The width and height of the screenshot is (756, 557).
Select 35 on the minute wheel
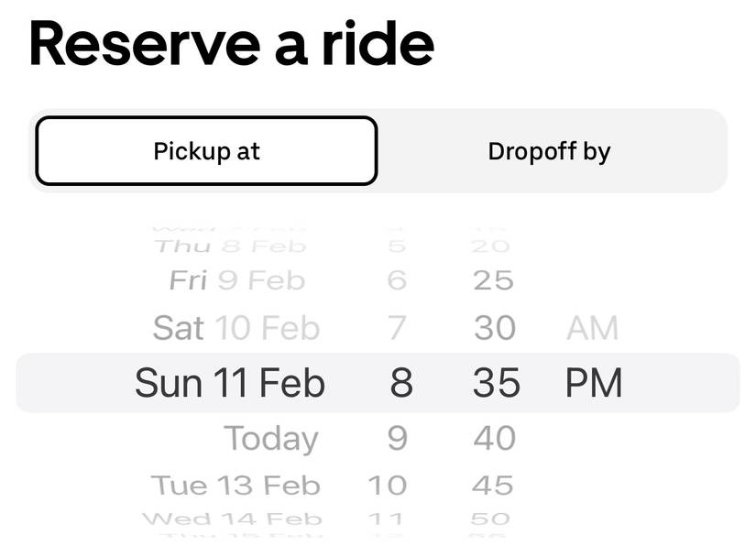[496, 382]
